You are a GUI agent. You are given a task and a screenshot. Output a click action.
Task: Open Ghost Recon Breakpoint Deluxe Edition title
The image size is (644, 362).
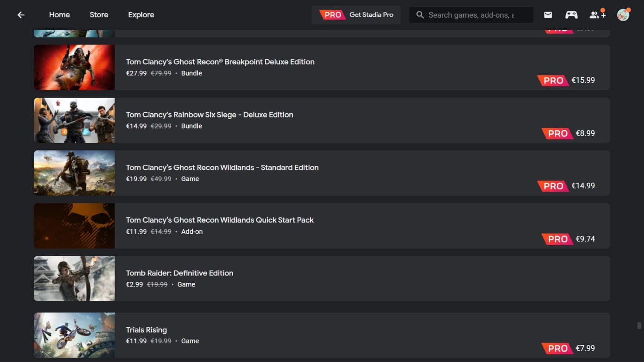(220, 62)
